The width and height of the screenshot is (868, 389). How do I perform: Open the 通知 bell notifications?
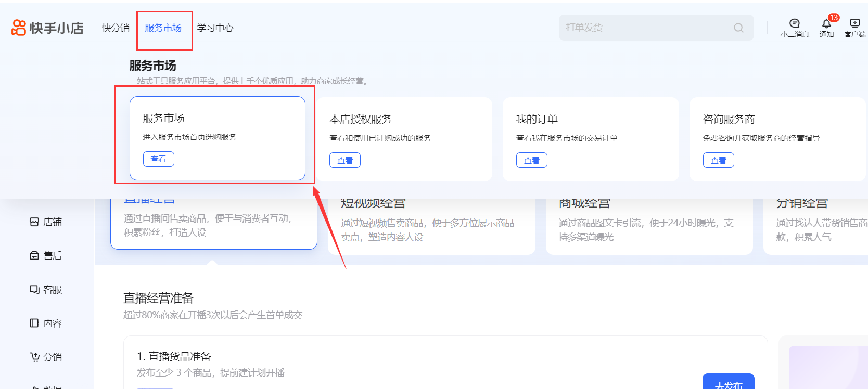[826, 24]
